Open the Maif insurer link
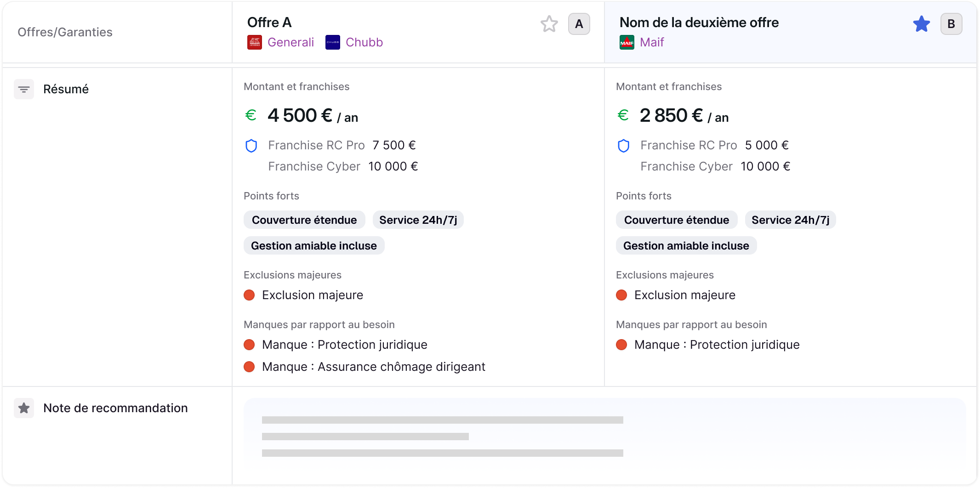 [651, 42]
